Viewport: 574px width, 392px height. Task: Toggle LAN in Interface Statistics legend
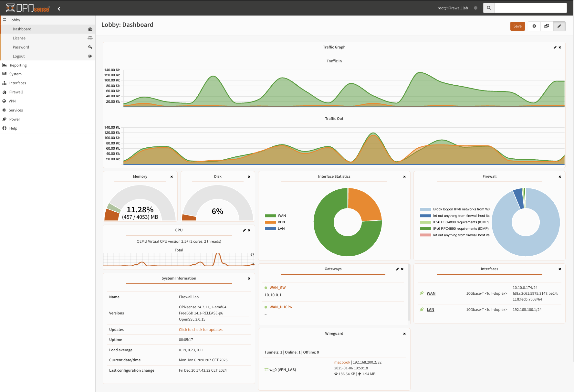(x=275, y=229)
